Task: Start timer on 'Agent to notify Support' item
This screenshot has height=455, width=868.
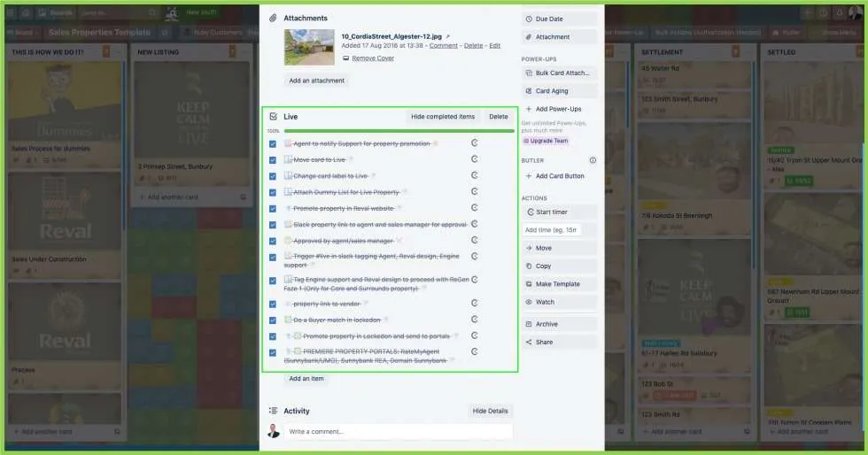Action: click(475, 143)
